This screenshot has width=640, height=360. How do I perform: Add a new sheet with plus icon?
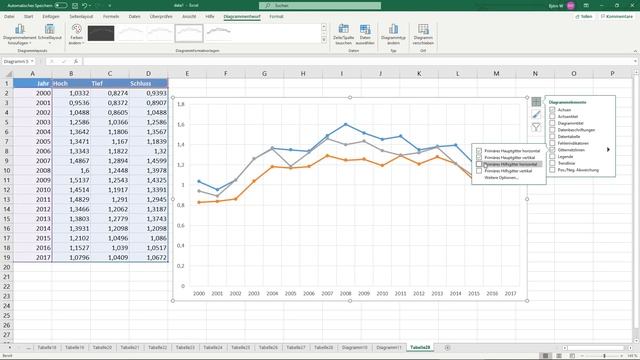(x=447, y=347)
